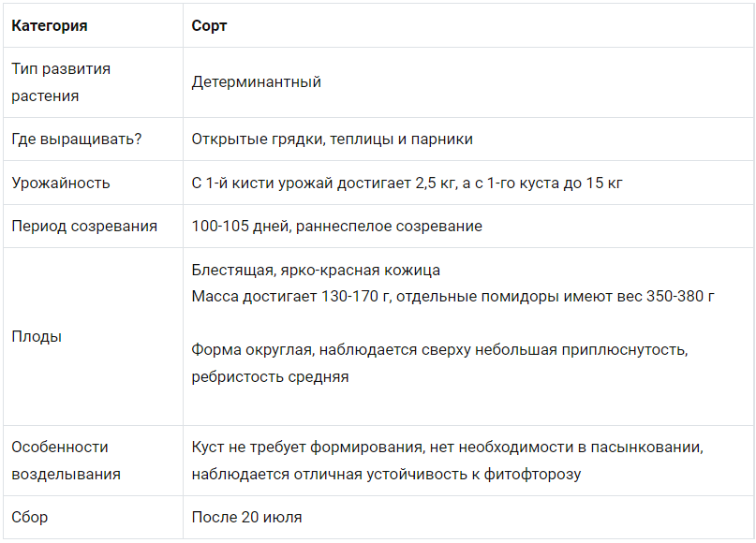Click the 'После 20 июля' value

tap(246, 518)
